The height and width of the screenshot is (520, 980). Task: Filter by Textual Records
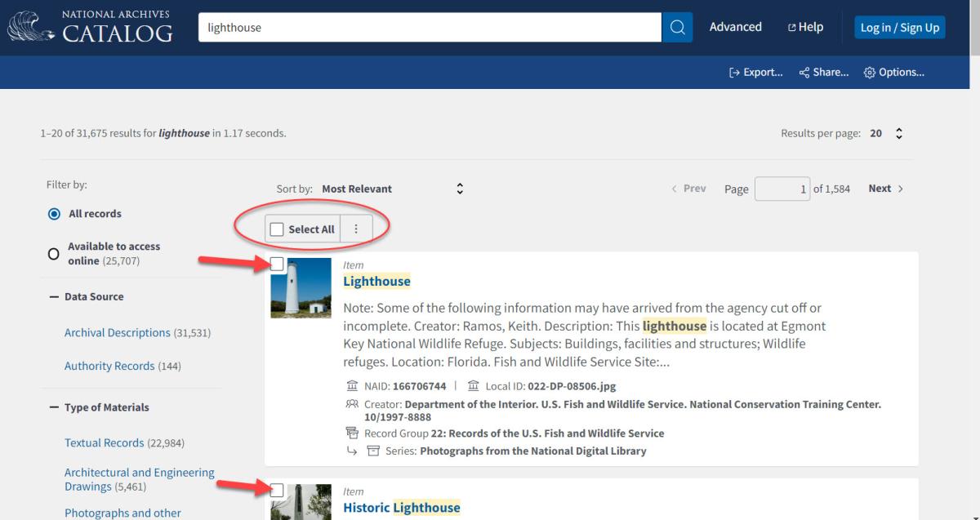(104, 443)
